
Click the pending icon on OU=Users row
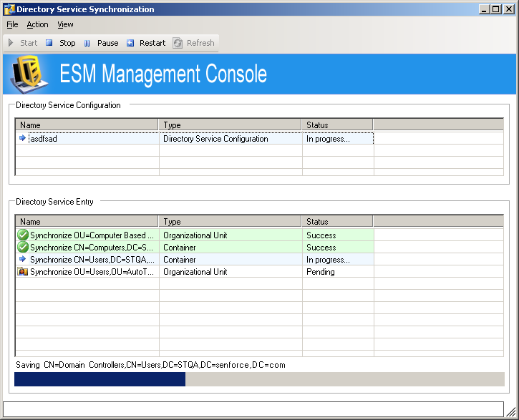coord(22,272)
